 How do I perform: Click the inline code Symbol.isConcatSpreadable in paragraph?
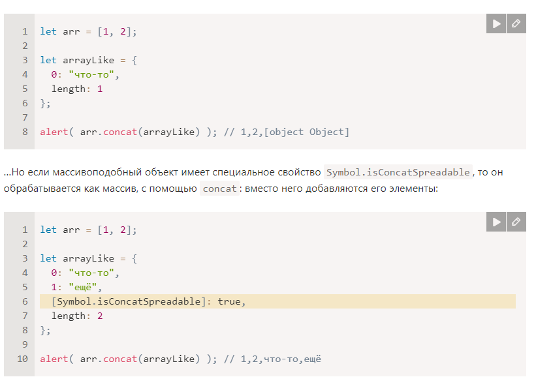pos(398,172)
